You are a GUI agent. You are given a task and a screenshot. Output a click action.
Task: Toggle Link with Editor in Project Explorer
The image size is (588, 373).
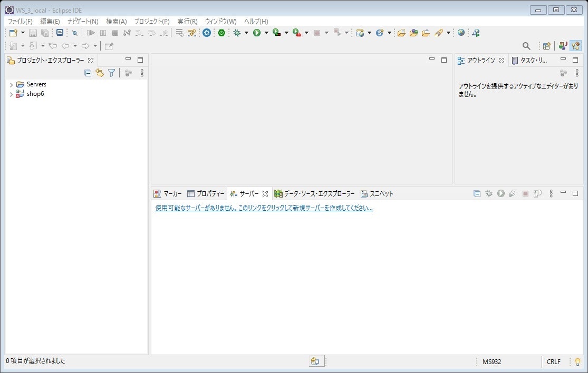99,73
